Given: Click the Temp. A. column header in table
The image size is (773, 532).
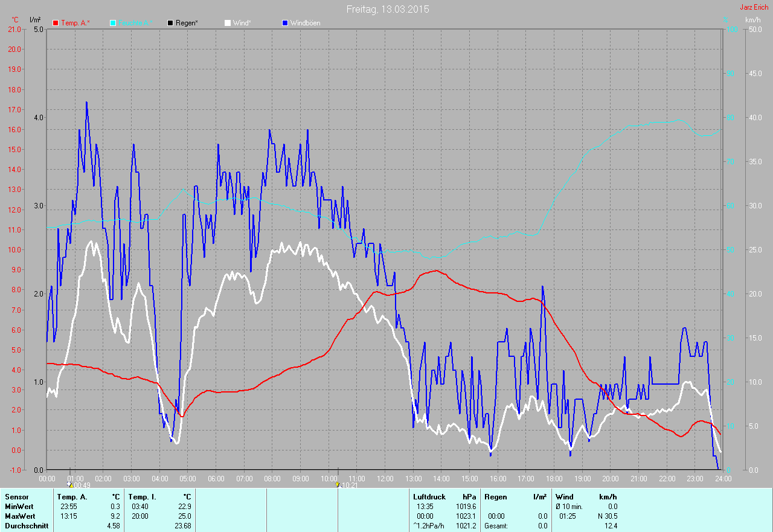Looking at the screenshot, I should tap(72, 496).
